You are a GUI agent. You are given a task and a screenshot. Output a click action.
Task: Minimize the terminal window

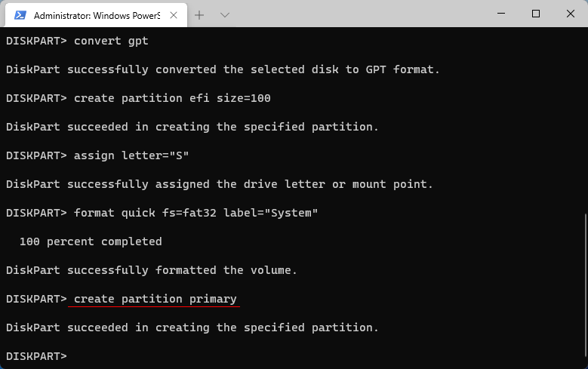pyautogui.click(x=500, y=14)
